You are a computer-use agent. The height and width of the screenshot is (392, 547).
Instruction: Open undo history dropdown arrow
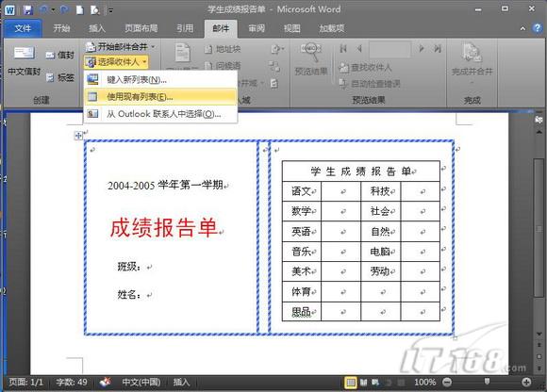[x=54, y=10]
